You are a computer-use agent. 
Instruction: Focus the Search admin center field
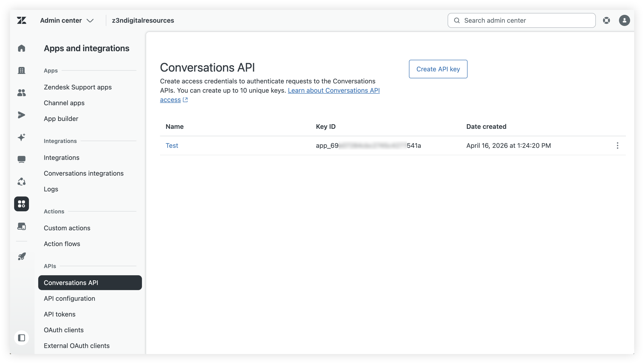(521, 20)
